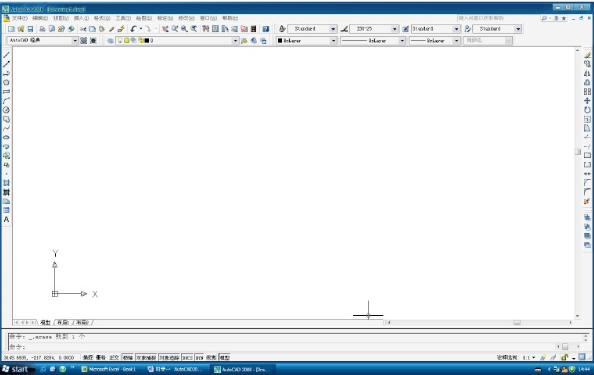Click 模型 model/paper space button in status bar
The height and width of the screenshot is (375, 594).
(224, 357)
